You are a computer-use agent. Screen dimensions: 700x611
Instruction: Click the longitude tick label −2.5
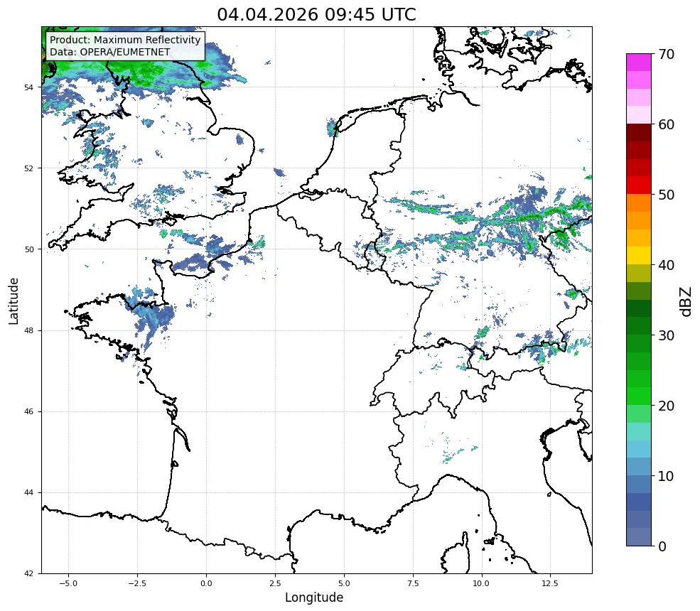click(x=137, y=583)
